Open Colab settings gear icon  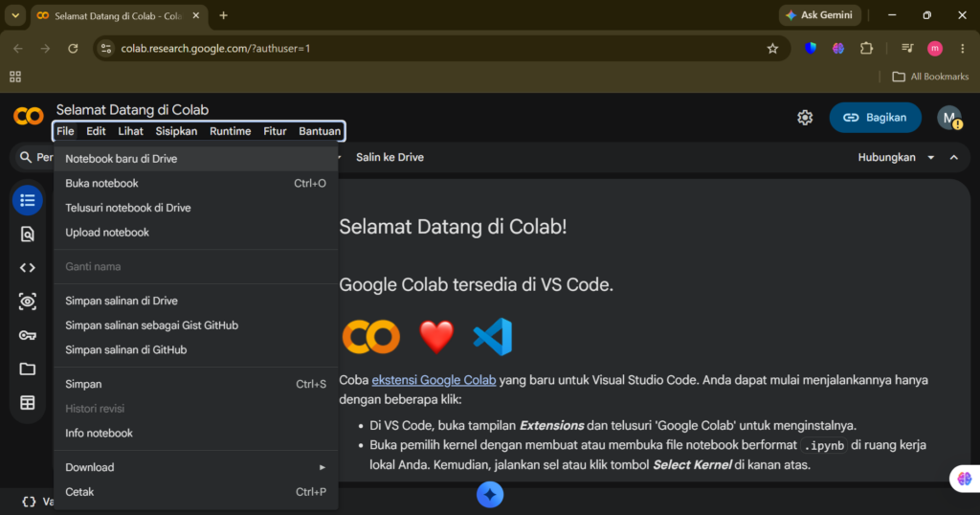(805, 118)
